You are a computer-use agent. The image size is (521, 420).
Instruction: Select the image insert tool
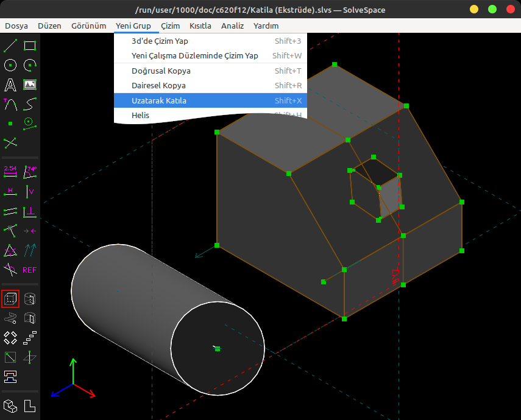pos(30,85)
